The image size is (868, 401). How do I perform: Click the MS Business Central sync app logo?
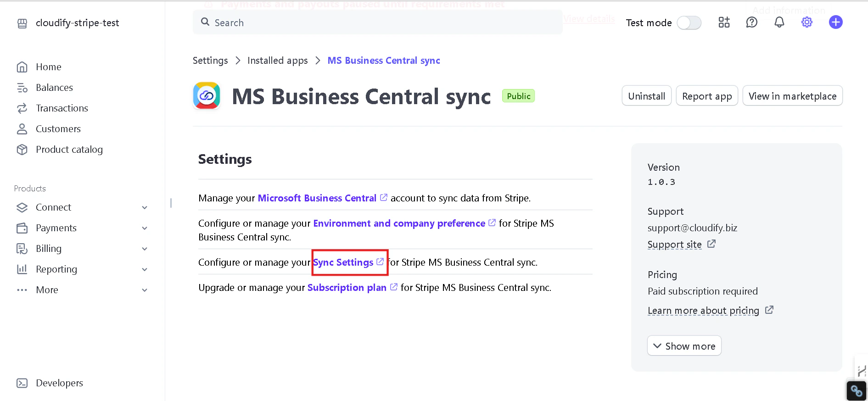point(207,96)
